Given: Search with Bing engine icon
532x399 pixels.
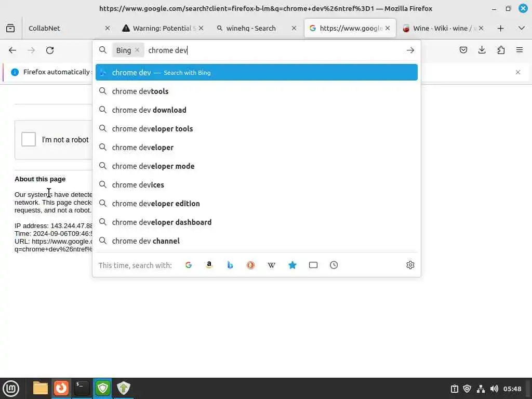Looking at the screenshot, I should pyautogui.click(x=230, y=265).
